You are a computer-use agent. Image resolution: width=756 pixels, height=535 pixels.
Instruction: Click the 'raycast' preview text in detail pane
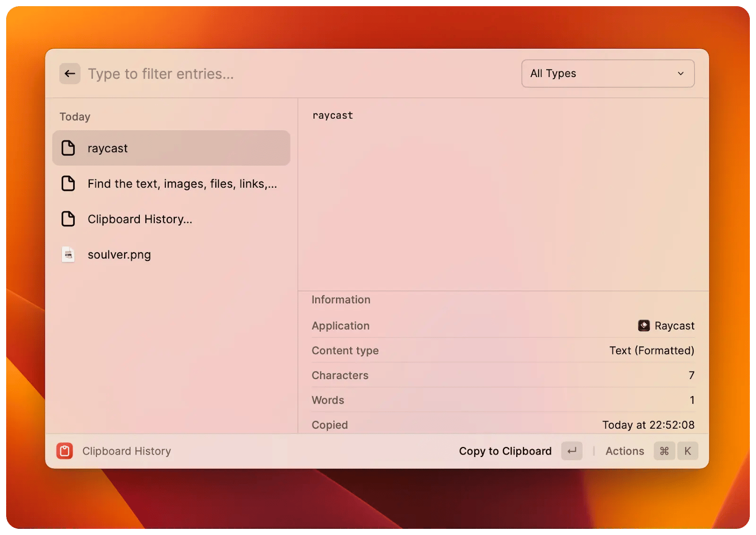coord(333,115)
